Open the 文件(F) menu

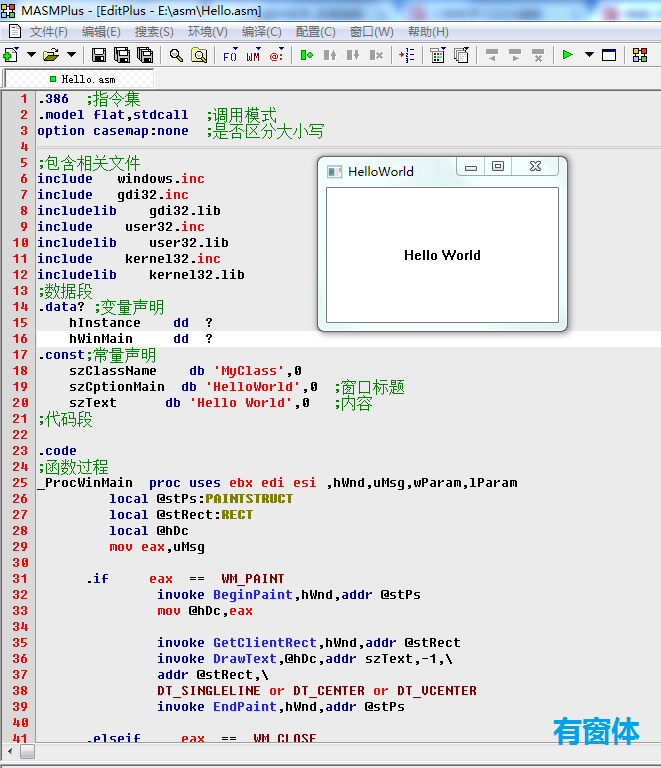tap(48, 32)
